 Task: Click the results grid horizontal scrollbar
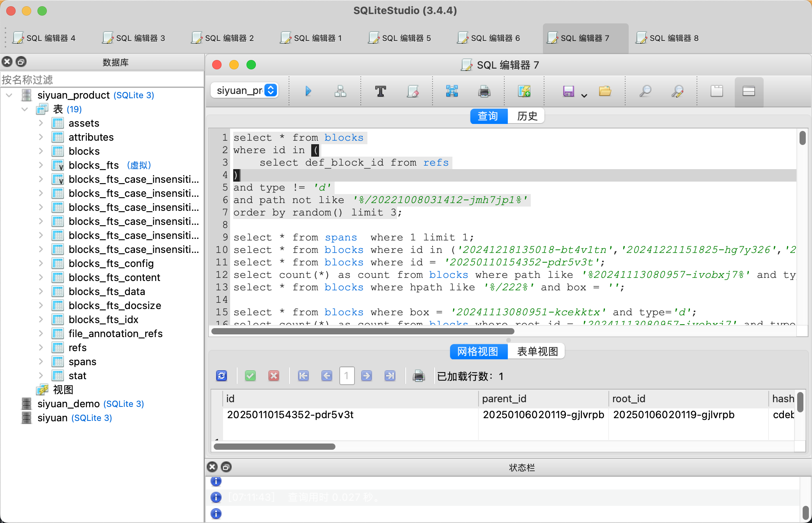click(275, 447)
